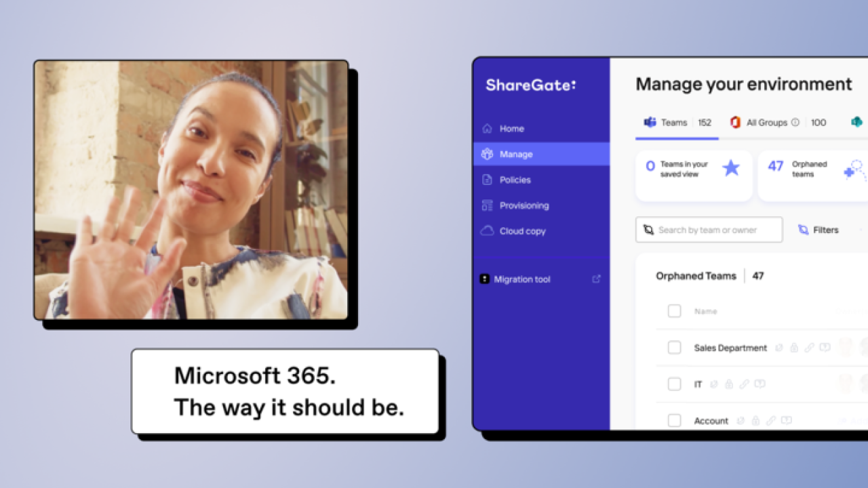
Task: Open the Home menu item
Action: pos(541,128)
